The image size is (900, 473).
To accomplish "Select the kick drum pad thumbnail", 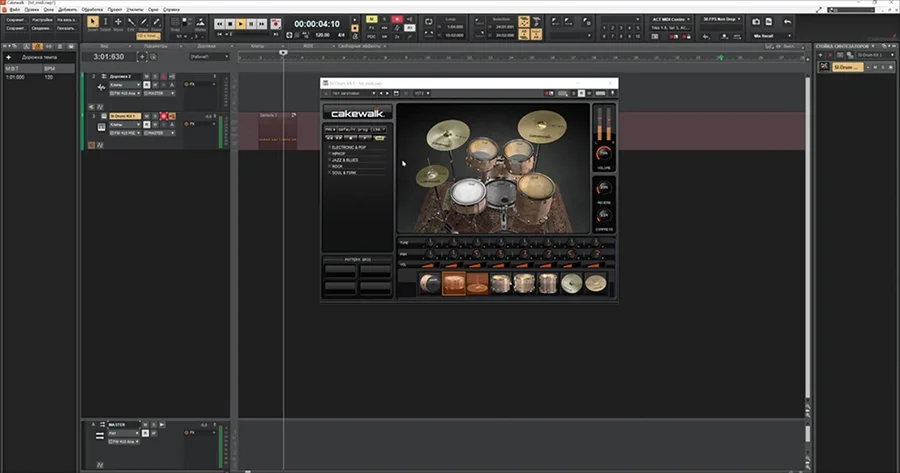I will pos(429,284).
